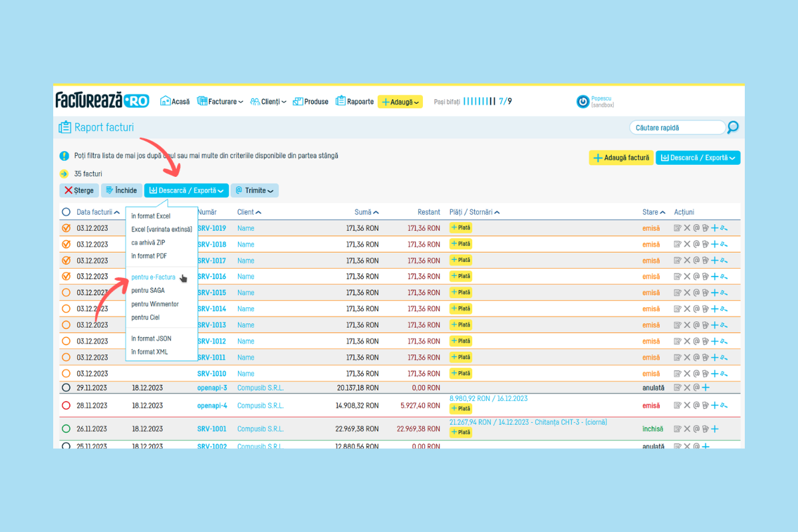Uncheck the SRV-1019 invoice checkbox

tap(66, 228)
